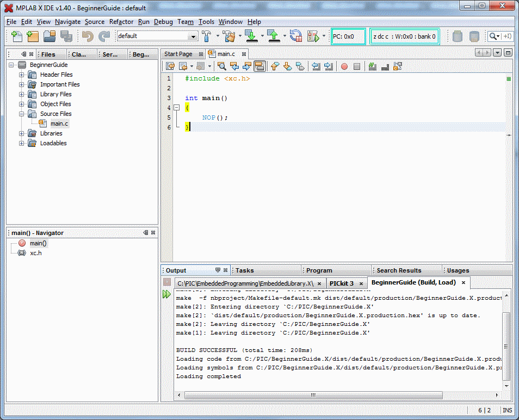Open the Build hammer dropdown arrow
Screen dimensions: 519x420
pos(218,36)
